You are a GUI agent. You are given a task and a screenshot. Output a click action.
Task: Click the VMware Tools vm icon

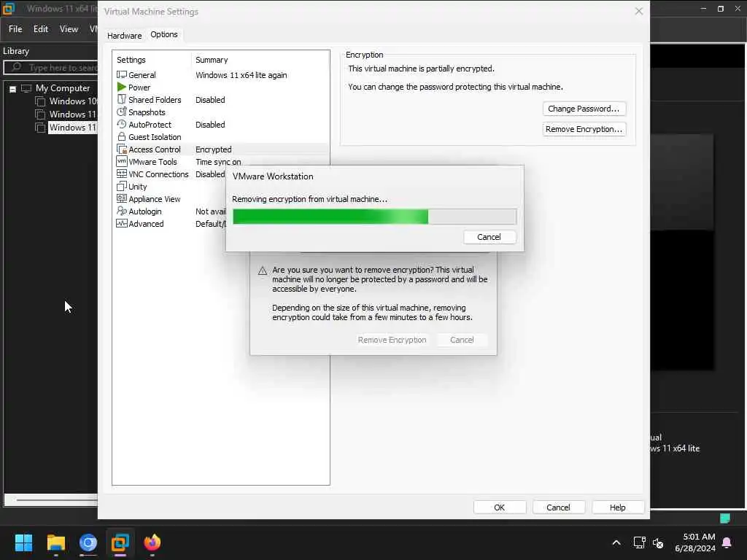pos(122,161)
